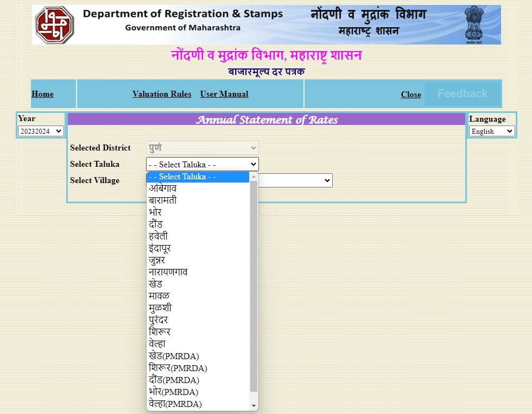Click the Close link
This screenshot has height=414, width=532.
(x=411, y=95)
